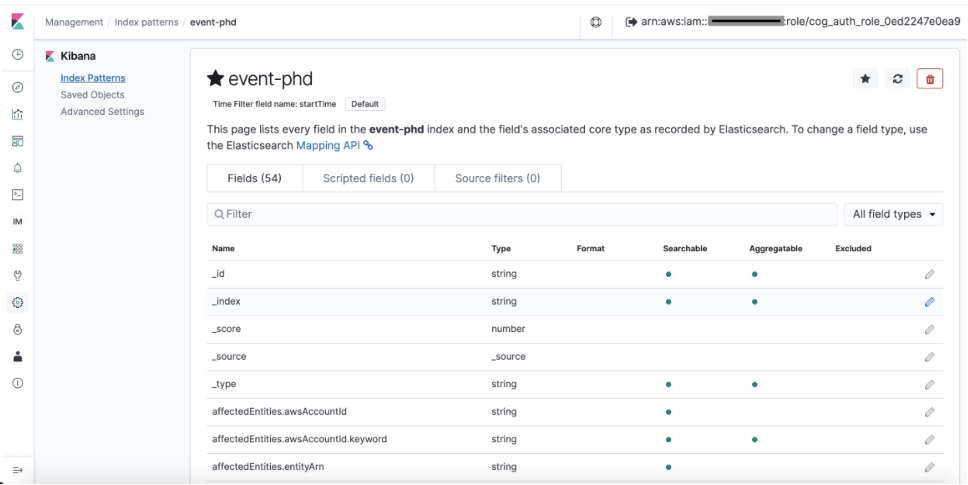Set event-phd as default index star button
Screen dimensions: 968x485
coord(865,79)
